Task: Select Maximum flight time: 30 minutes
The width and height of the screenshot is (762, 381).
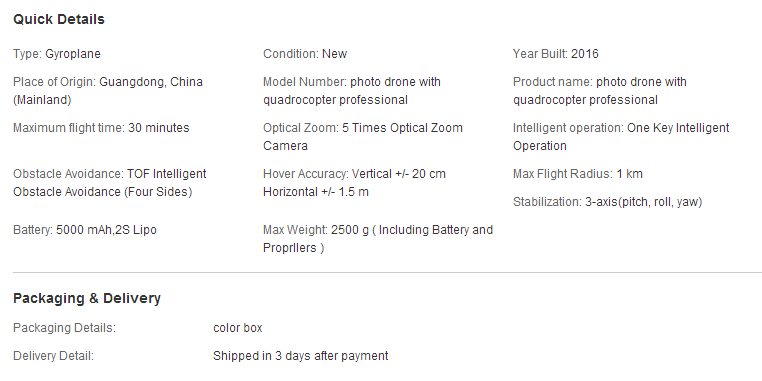Action: pos(101,128)
